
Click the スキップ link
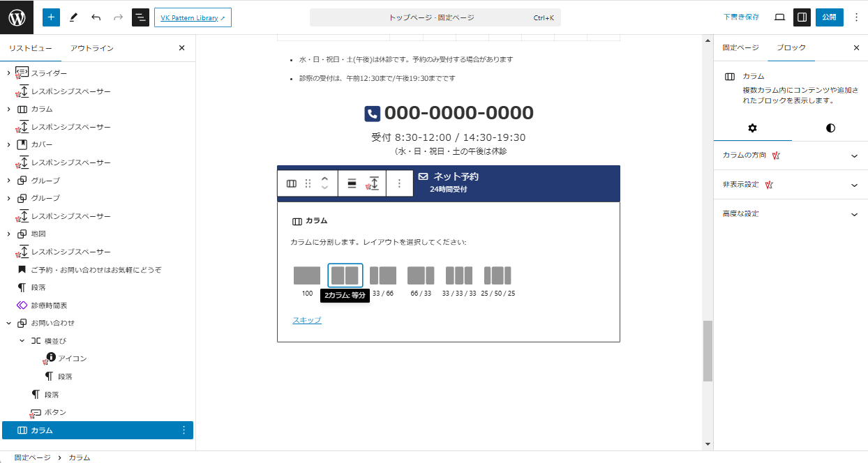(x=307, y=320)
